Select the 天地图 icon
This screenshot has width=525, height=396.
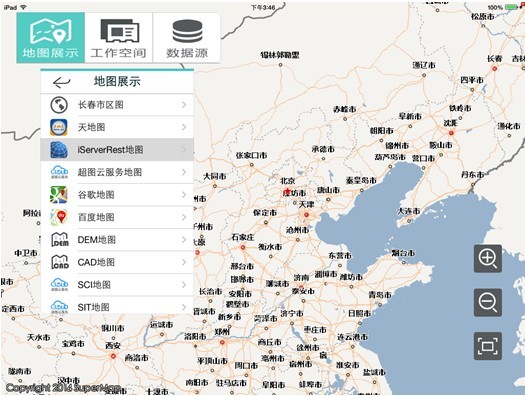59,127
